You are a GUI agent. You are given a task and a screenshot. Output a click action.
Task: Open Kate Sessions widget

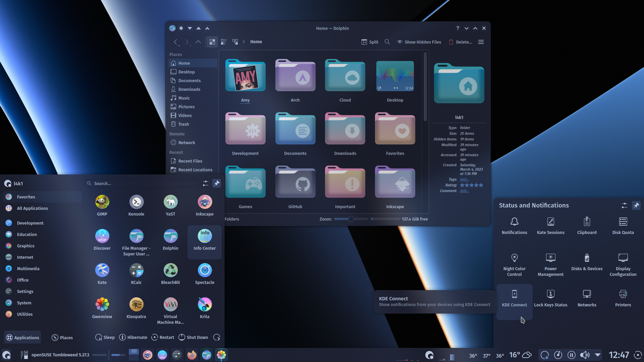tap(550, 226)
